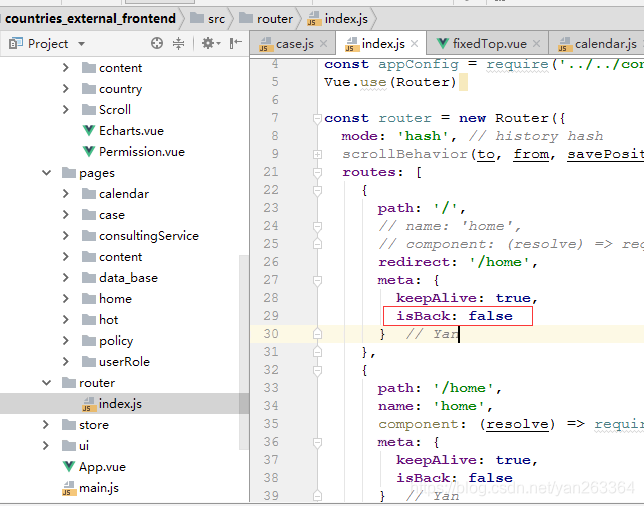This screenshot has width=644, height=506.
Task: Open the Project panel settings gear
Action: point(211,43)
